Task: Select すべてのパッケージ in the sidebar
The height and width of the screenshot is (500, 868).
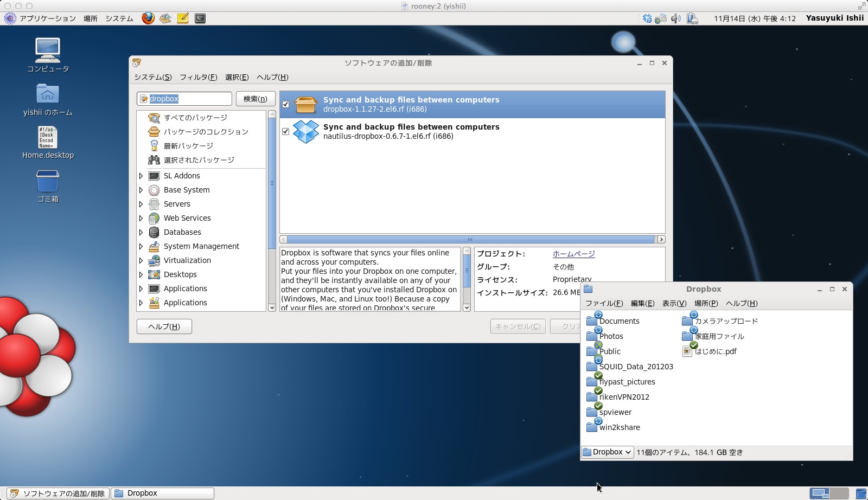Action: click(195, 118)
